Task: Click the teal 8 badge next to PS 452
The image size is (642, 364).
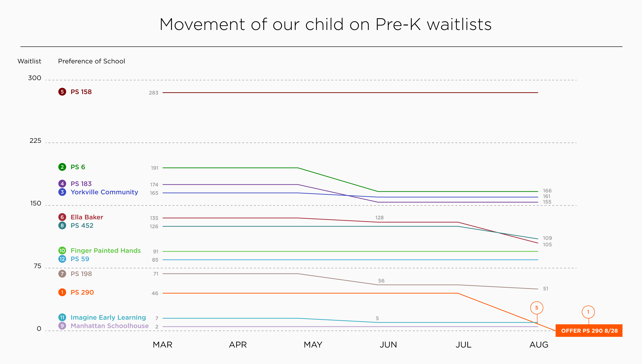Action: click(x=62, y=225)
